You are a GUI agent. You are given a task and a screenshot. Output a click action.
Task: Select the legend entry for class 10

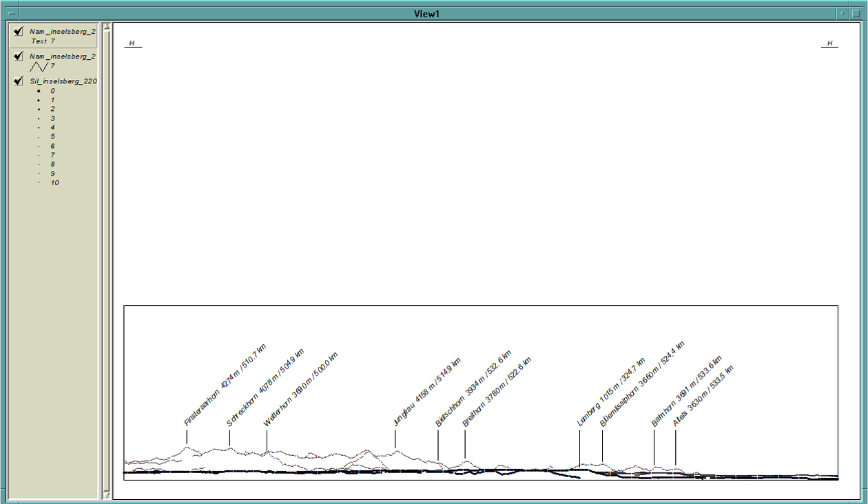point(54,183)
